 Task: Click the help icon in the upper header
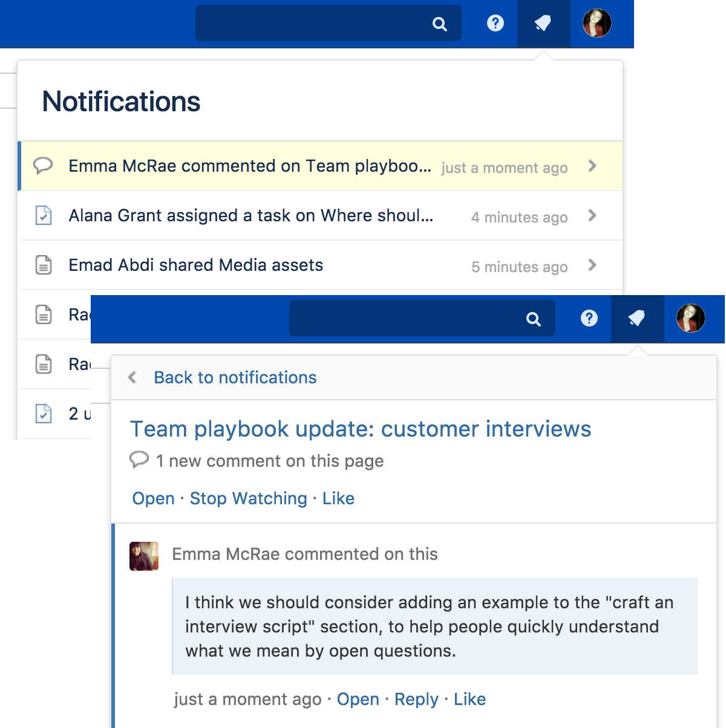coord(495,24)
